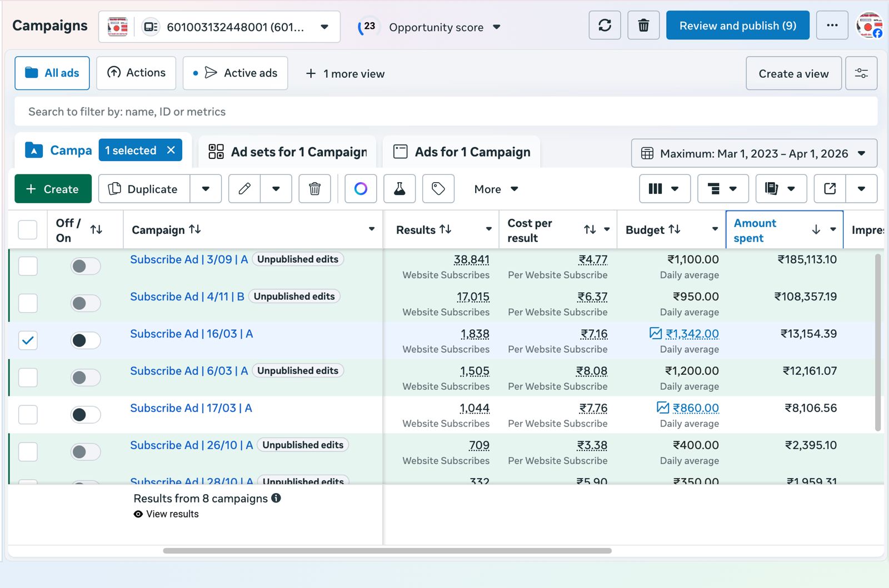Check the Subscribe Ad | 4/11 | B checkbox
The height and width of the screenshot is (588, 889).
[x=28, y=303]
